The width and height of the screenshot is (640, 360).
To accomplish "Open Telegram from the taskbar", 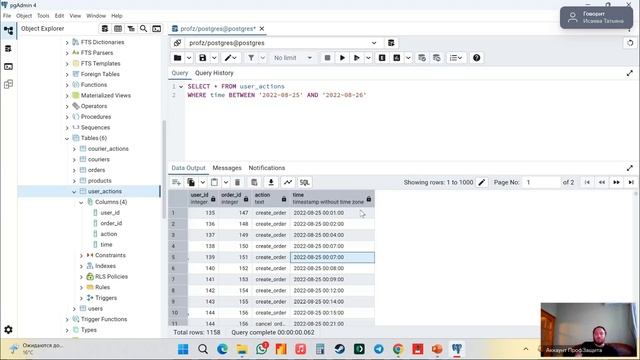I will click(378, 349).
